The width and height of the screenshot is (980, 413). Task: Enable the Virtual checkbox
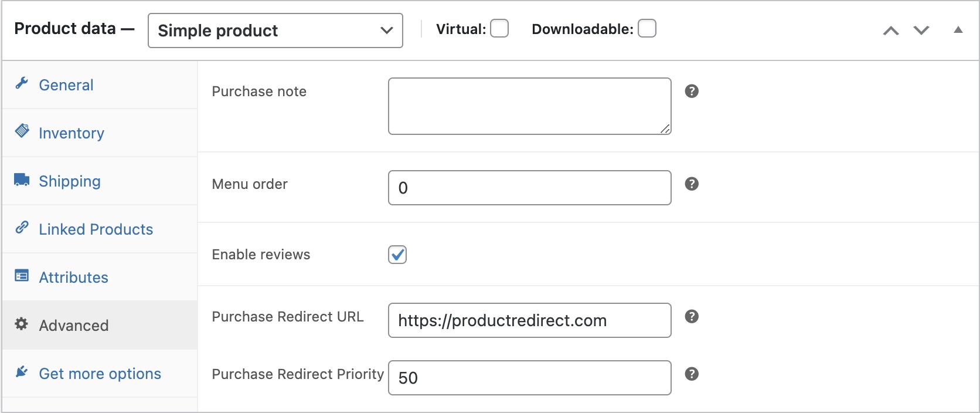click(499, 29)
